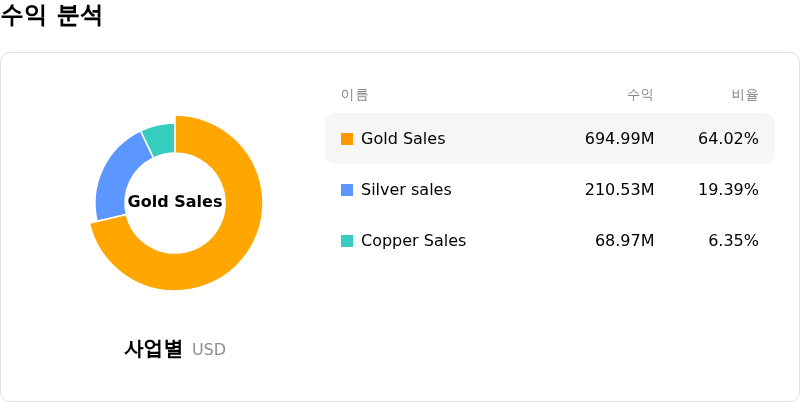This screenshot has width=800, height=402.
Task: Click the Gold Sales row name
Action: [x=403, y=139]
